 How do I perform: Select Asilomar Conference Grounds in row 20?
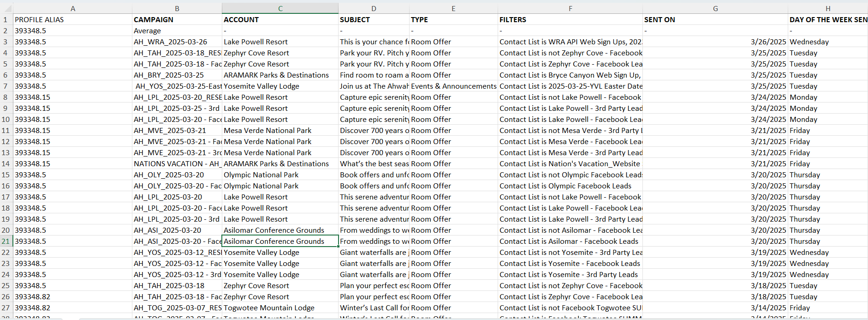click(x=280, y=230)
